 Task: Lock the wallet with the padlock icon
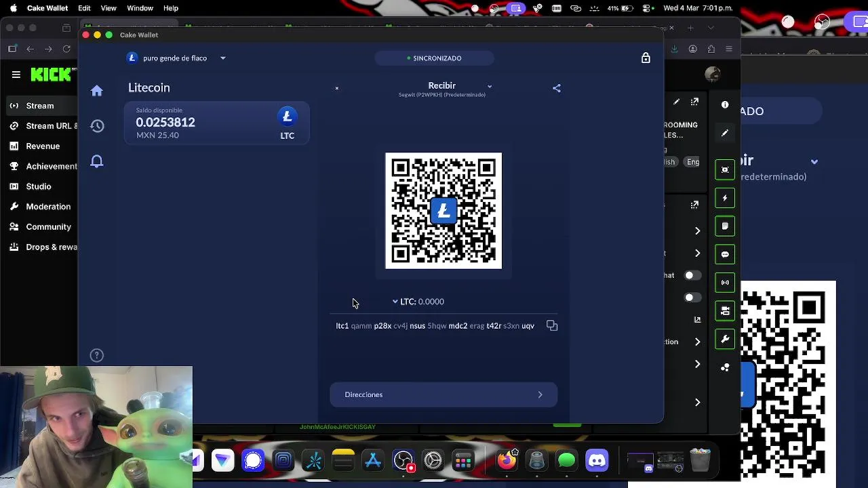tap(646, 58)
